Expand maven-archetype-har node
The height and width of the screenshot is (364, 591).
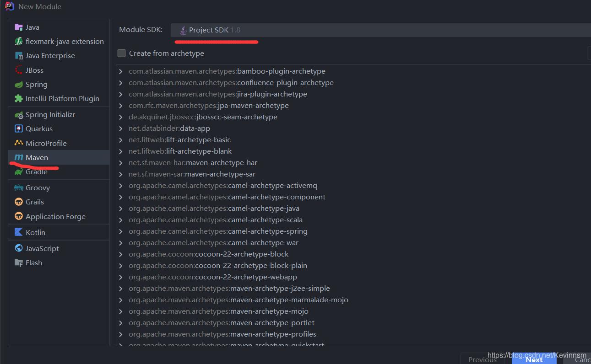pyautogui.click(x=121, y=163)
